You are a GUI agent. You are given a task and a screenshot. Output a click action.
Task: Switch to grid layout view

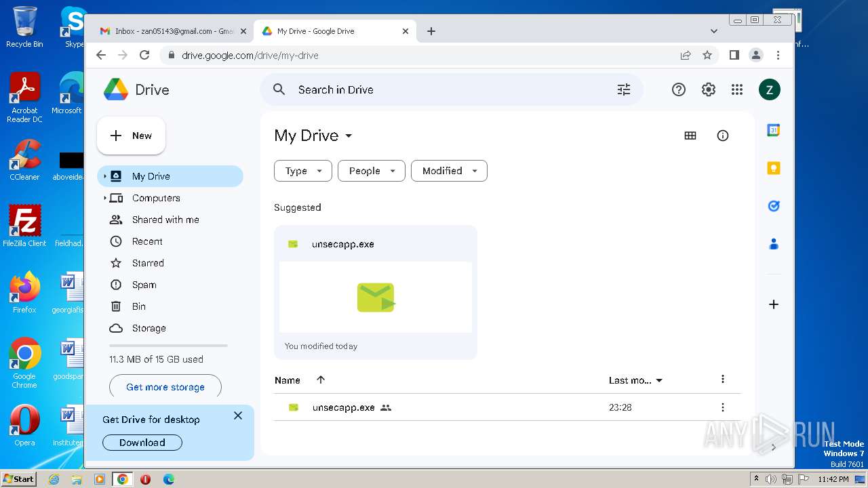click(x=690, y=136)
